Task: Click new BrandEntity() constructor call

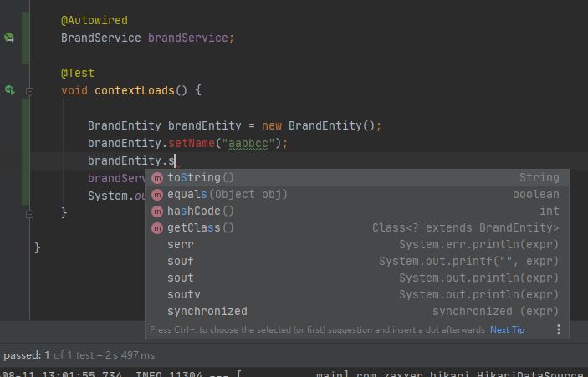Action: (x=317, y=125)
